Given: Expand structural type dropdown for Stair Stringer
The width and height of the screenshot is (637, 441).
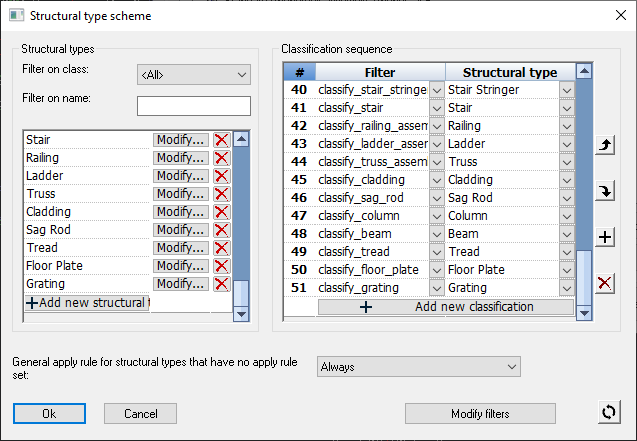Looking at the screenshot, I should pos(567,90).
